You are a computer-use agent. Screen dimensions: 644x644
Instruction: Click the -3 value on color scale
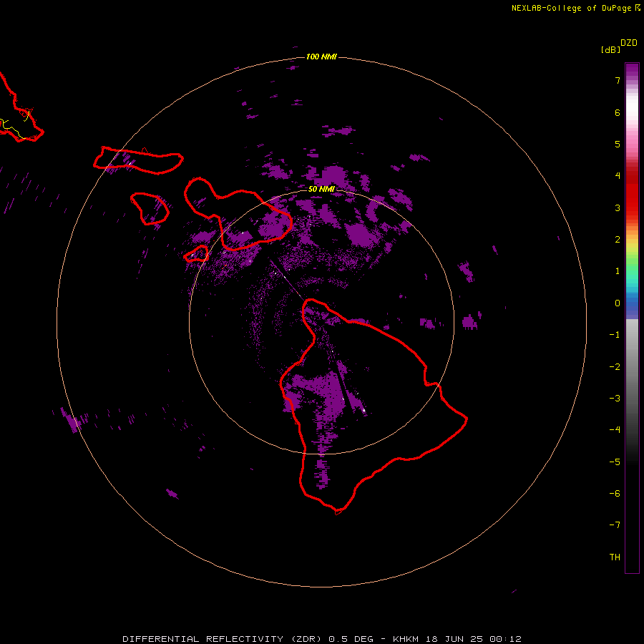pos(615,399)
